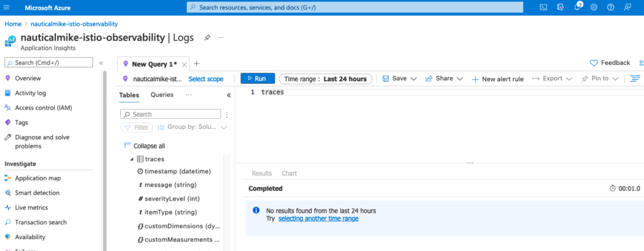
Task: Open the Group by: Solution dropdown
Action: [x=192, y=127]
